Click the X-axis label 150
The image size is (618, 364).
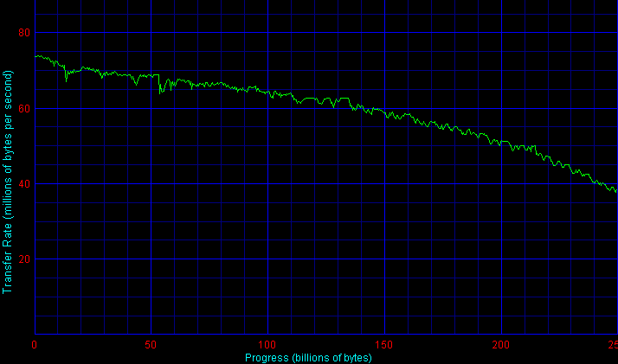[x=384, y=345]
